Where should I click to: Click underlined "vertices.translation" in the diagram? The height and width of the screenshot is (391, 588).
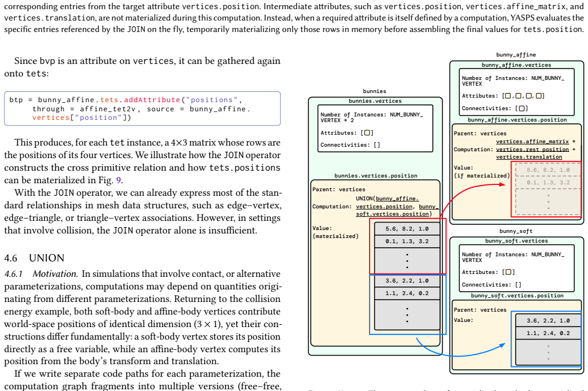[x=529, y=157]
